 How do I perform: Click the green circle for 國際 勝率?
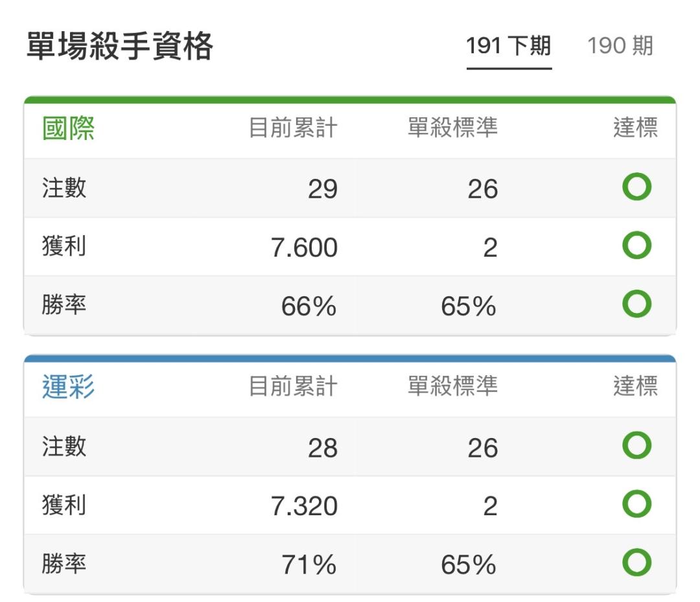[636, 303]
